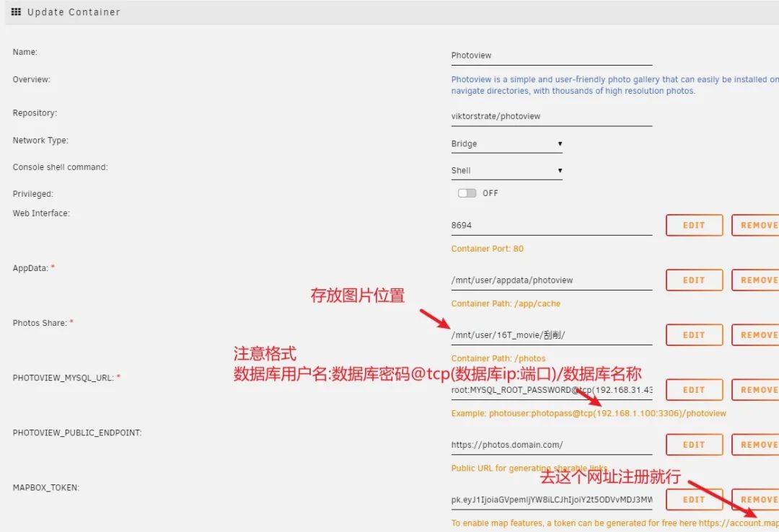Image resolution: width=779 pixels, height=532 pixels.
Task: Edit the Photos Share mapping
Action: click(x=693, y=334)
